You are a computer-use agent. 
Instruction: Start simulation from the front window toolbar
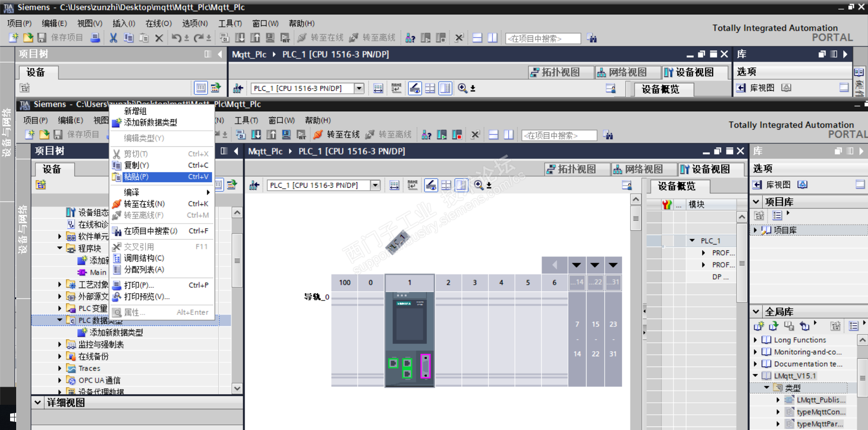point(286,135)
